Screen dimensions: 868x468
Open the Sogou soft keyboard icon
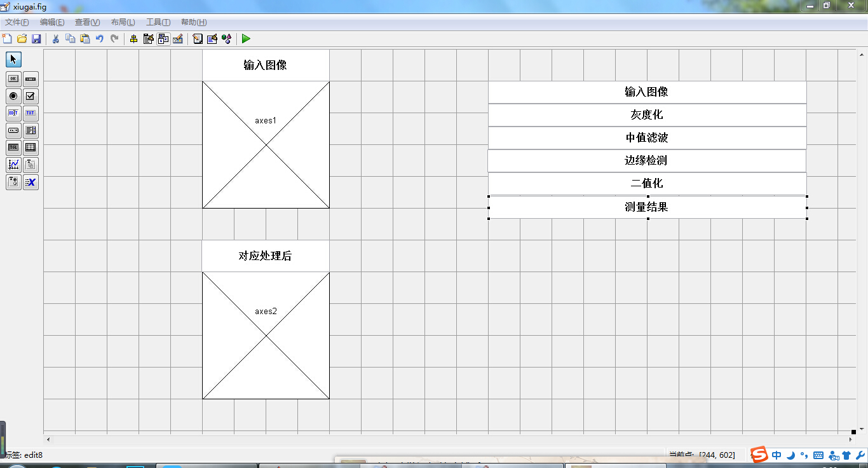(818, 455)
